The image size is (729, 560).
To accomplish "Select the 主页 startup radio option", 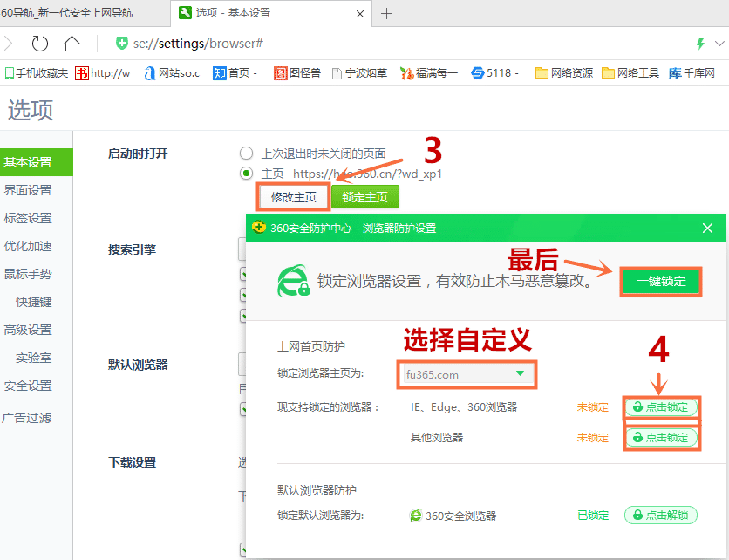I will tap(247, 174).
